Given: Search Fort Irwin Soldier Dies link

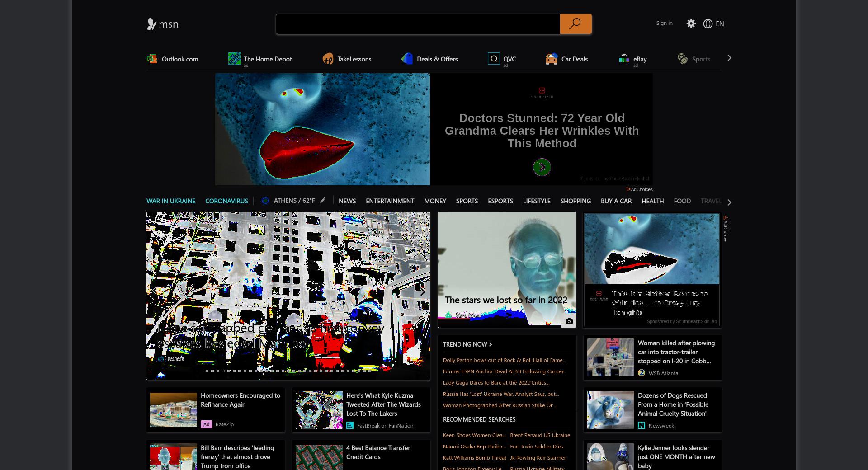Looking at the screenshot, I should (537, 446).
